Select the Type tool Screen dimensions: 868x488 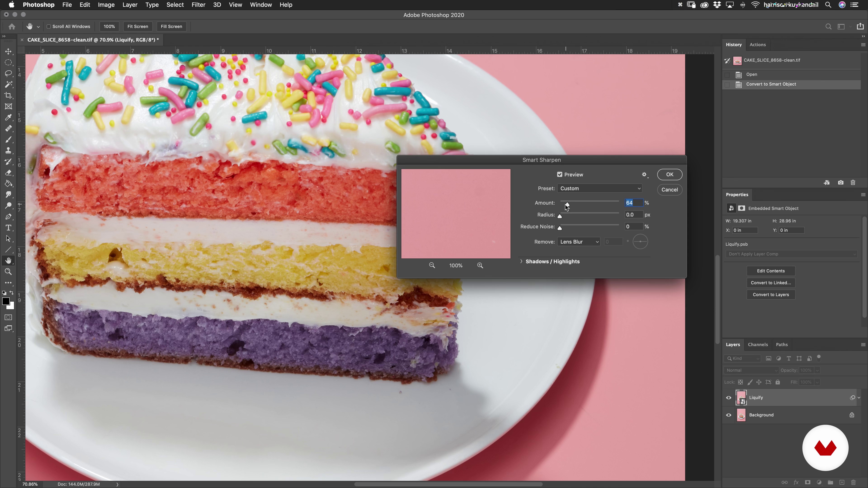[x=8, y=228]
